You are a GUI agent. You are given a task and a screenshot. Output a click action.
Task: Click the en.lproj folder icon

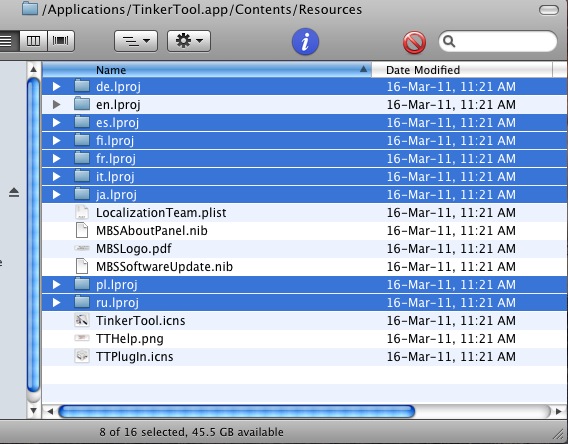[x=82, y=104]
